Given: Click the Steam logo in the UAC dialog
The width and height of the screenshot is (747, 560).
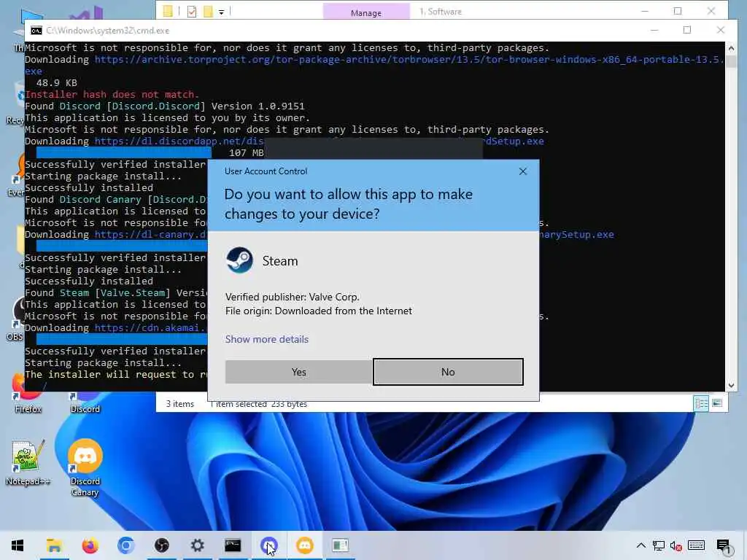Looking at the screenshot, I should click(x=239, y=260).
